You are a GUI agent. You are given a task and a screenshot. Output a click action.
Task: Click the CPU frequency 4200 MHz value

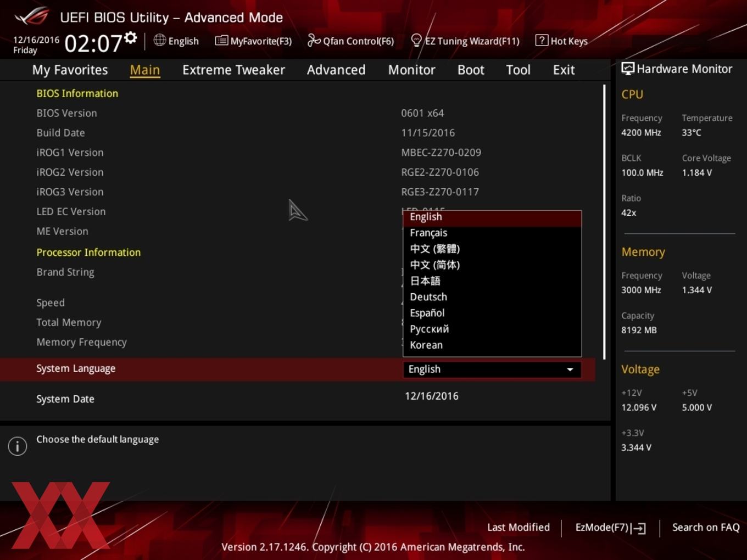click(641, 132)
